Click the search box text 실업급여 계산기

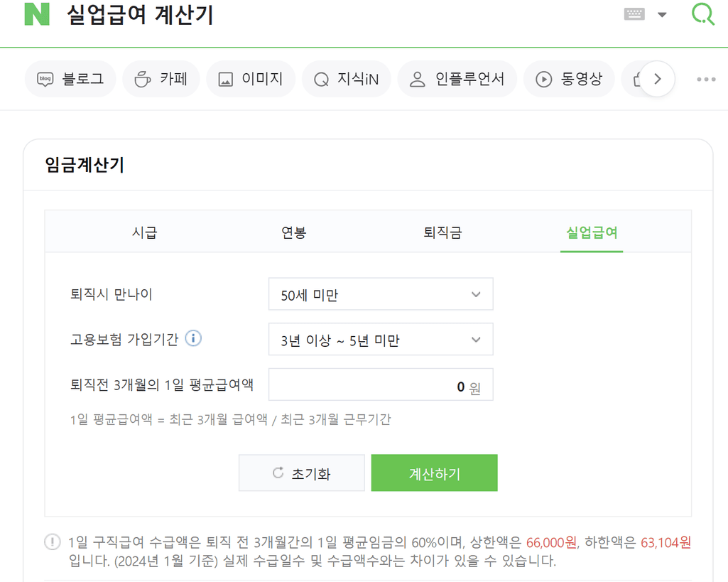tap(140, 14)
